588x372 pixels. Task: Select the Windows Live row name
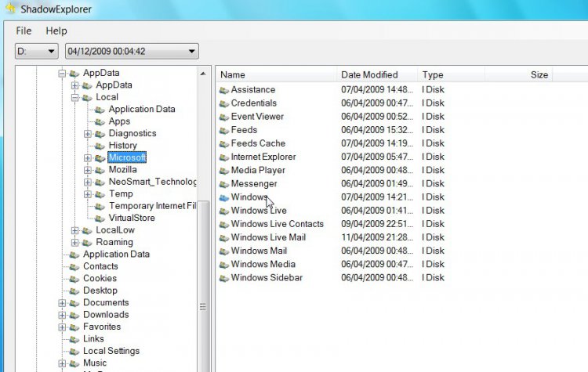tap(259, 210)
